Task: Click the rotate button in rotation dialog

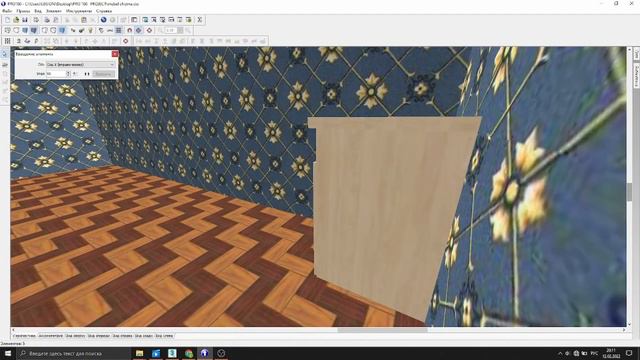Action: tap(103, 74)
